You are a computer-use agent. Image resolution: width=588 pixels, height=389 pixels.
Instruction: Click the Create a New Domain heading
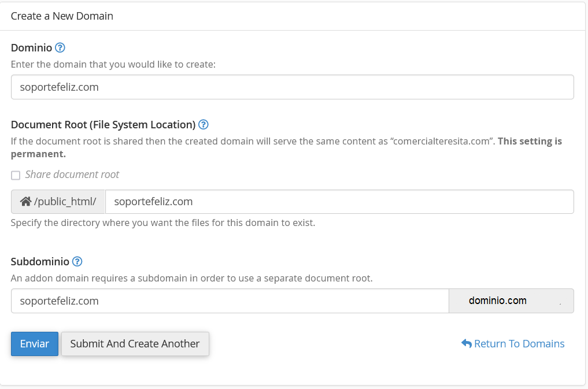click(x=62, y=16)
